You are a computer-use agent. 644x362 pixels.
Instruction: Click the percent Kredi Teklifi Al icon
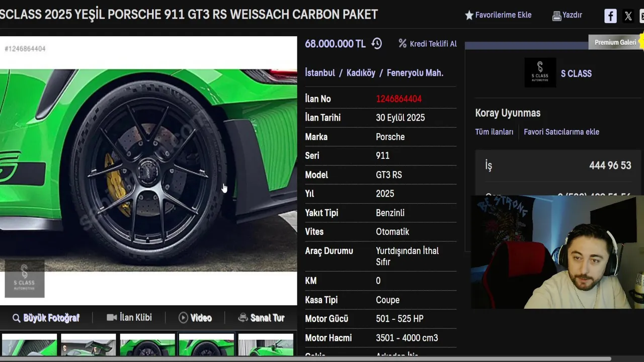[403, 44]
